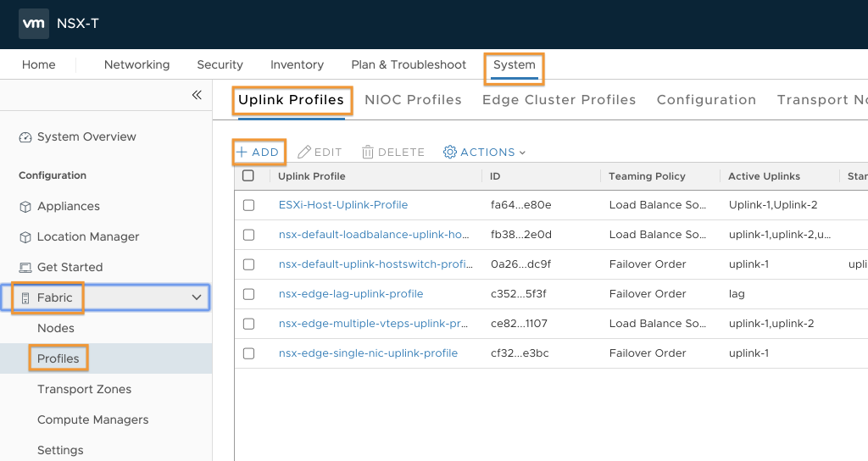Open Transport Zones under Fabric

point(84,389)
